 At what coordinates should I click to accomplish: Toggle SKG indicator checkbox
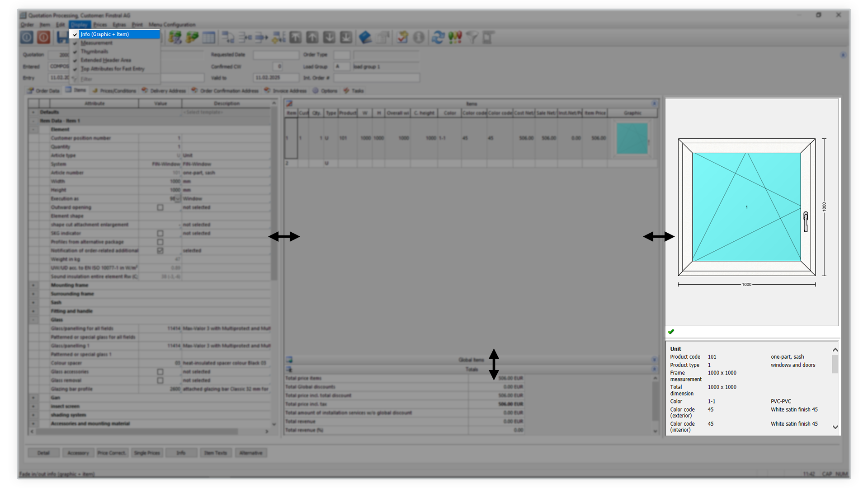tap(160, 233)
